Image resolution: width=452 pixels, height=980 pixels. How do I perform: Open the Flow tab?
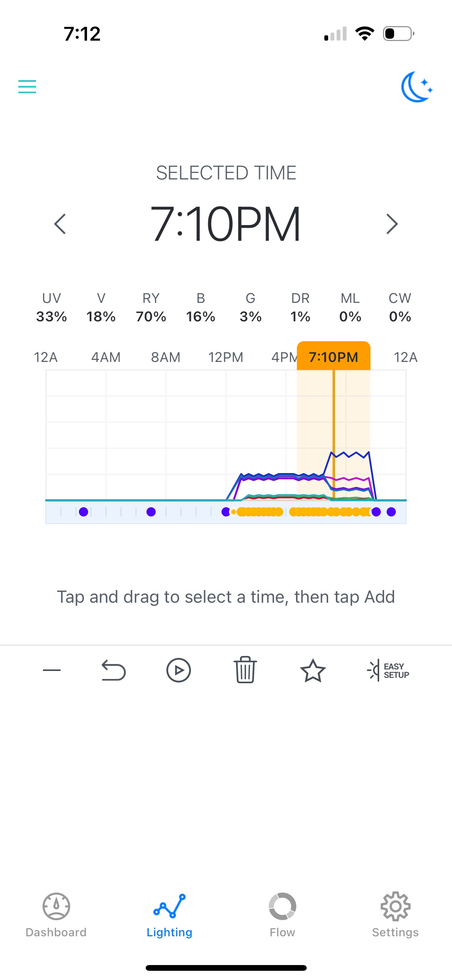(282, 914)
